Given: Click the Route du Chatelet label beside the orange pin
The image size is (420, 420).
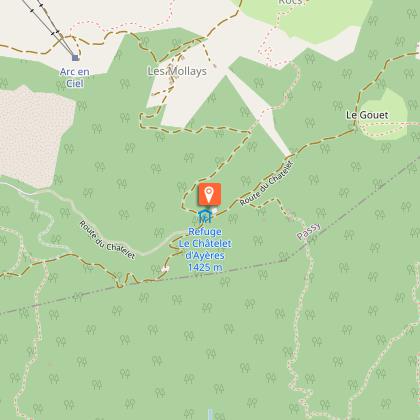Looking at the screenshot, I should (x=267, y=183).
